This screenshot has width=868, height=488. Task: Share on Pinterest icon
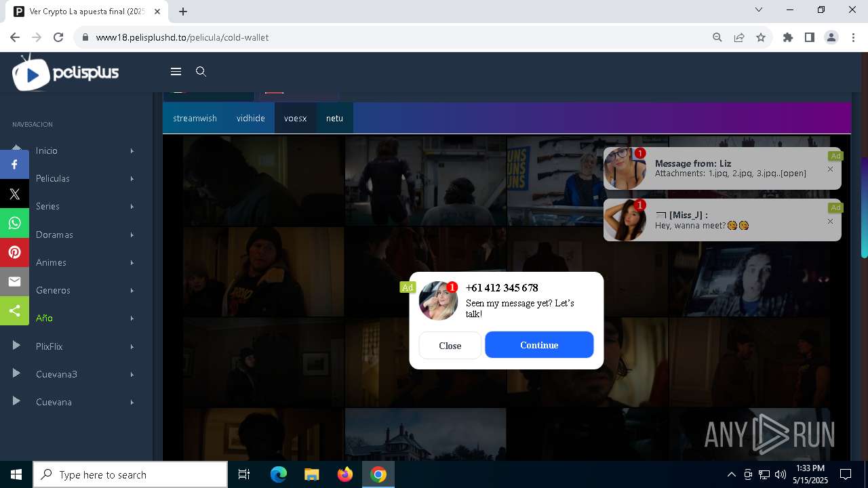coord(14,252)
